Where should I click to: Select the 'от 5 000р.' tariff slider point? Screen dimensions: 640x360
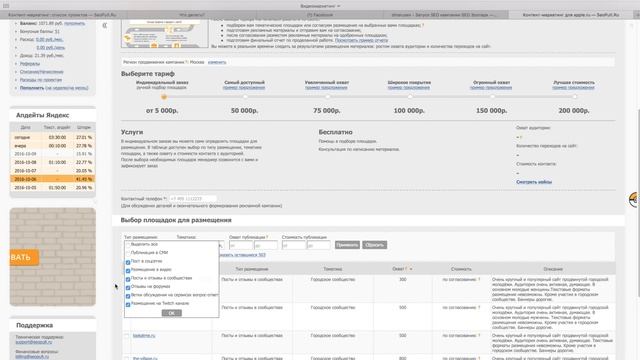[164, 97]
